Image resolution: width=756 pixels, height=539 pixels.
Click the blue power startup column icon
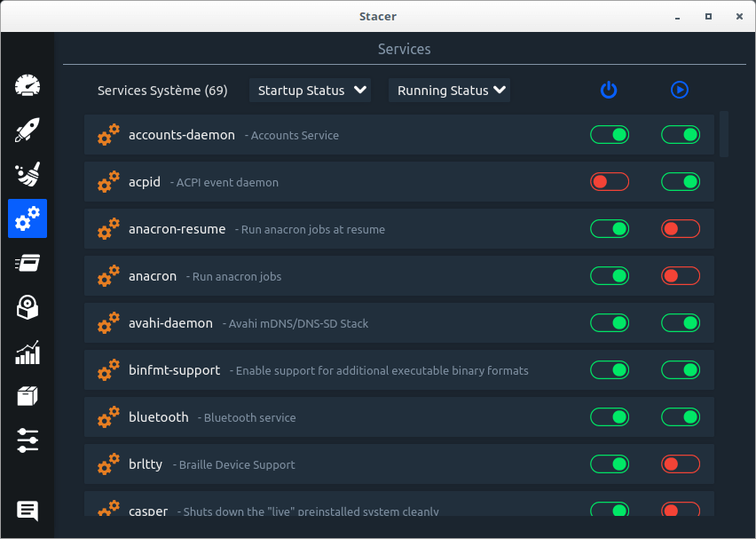pos(609,90)
